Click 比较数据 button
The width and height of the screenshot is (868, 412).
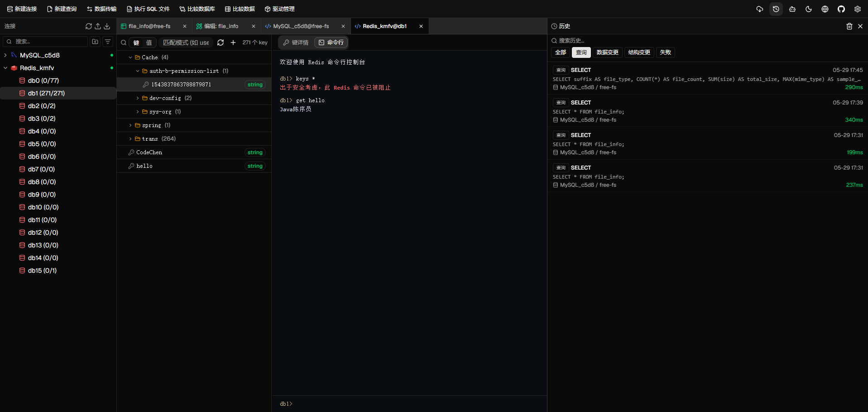240,9
